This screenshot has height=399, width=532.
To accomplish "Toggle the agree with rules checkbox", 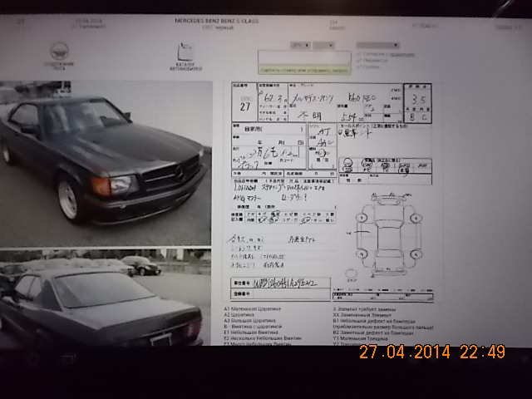I will point(359,54).
